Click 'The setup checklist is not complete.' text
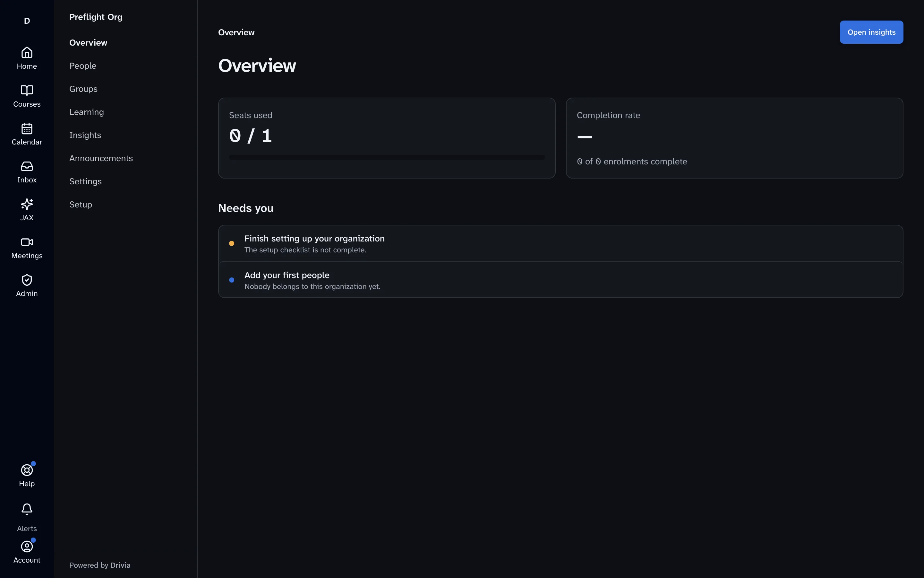The width and height of the screenshot is (924, 578). coord(305,250)
